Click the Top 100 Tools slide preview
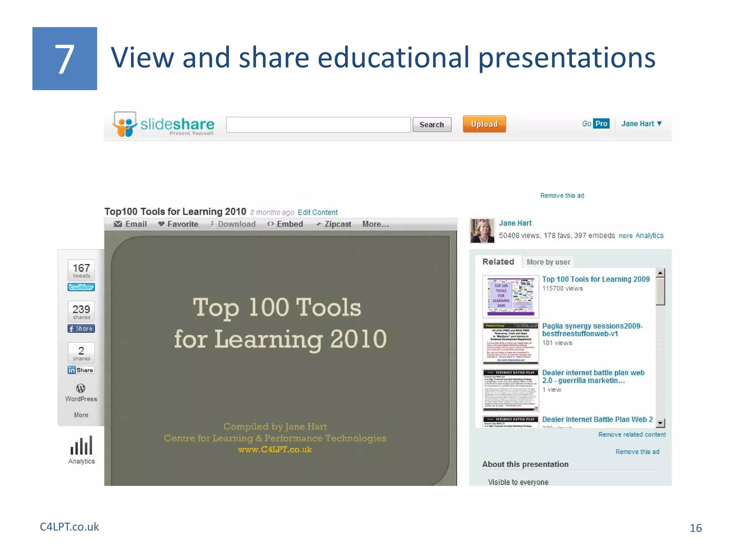747x560 pixels. click(280, 358)
